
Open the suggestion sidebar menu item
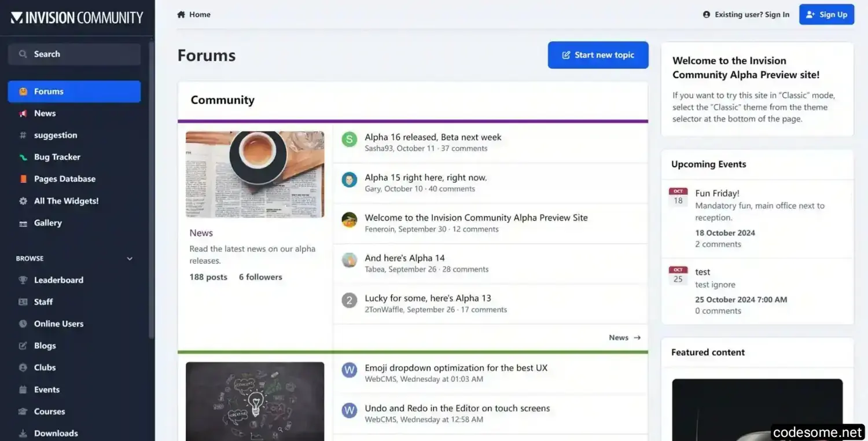coord(55,135)
